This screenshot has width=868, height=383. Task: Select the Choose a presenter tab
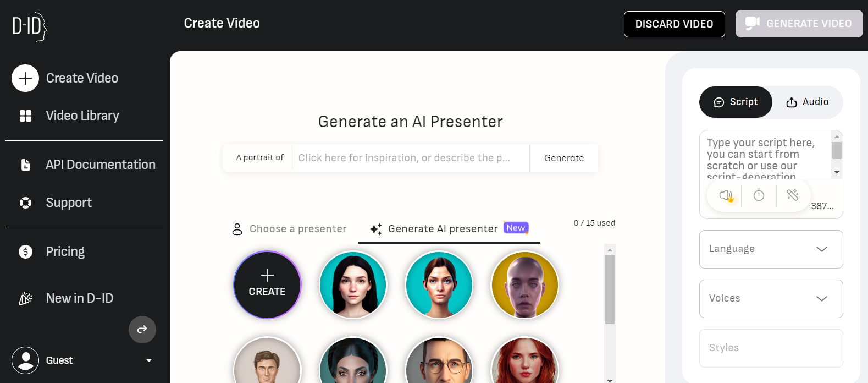[x=289, y=229]
